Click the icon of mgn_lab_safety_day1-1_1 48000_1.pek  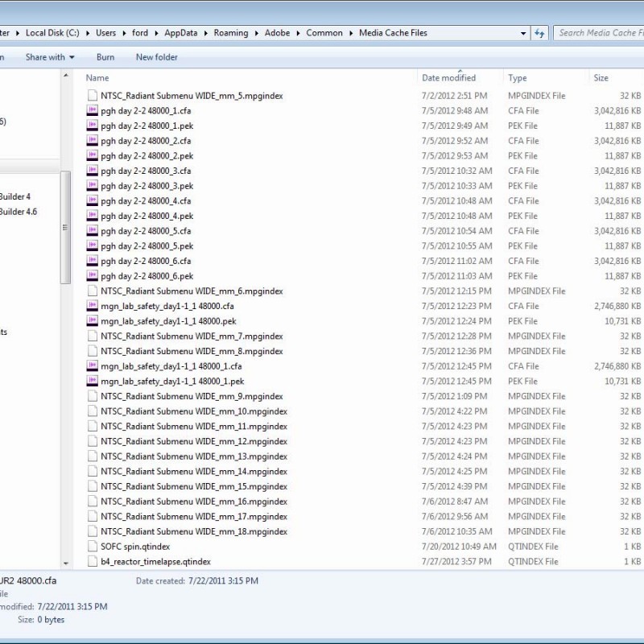pyautogui.click(x=92, y=382)
